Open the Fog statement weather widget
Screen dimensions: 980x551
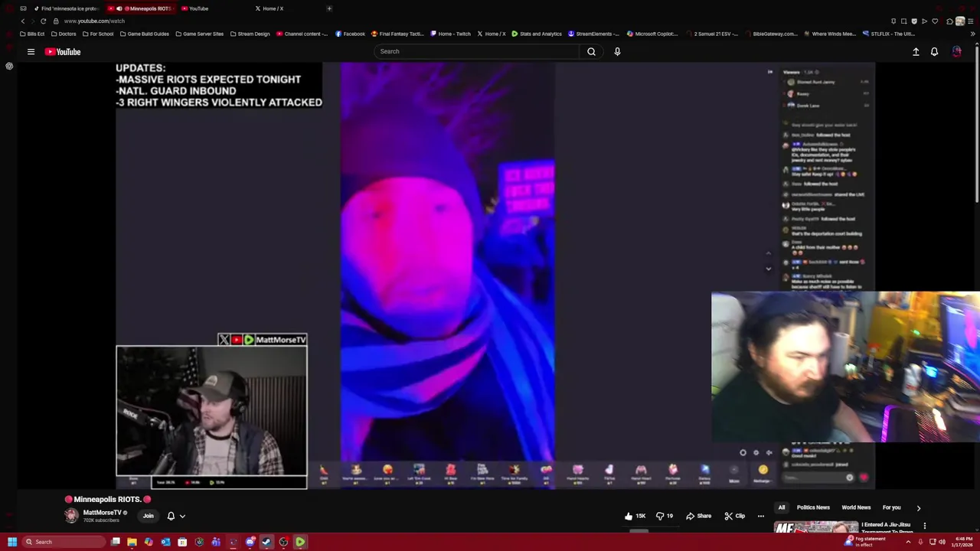pos(865,542)
